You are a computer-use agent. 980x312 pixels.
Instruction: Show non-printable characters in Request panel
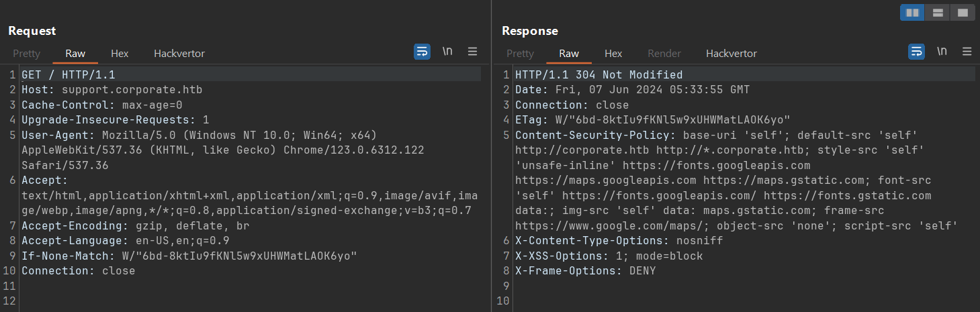point(447,52)
